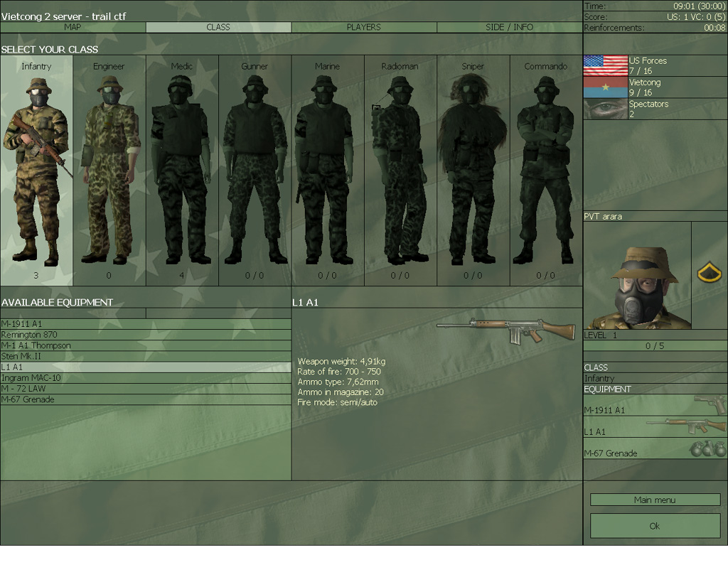Click the M-1911 A1 pistol loadout icon
Image resolution: width=728 pixels, height=582 pixels.
[x=710, y=405]
